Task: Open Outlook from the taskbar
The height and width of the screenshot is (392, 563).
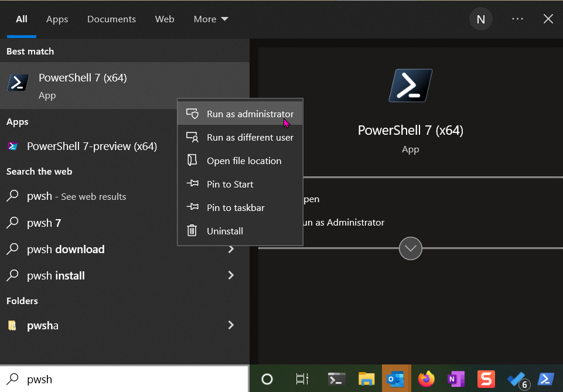Action: pos(397,379)
